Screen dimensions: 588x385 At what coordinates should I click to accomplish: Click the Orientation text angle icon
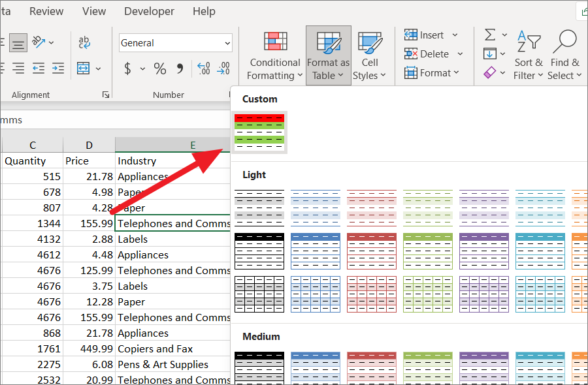(39, 42)
